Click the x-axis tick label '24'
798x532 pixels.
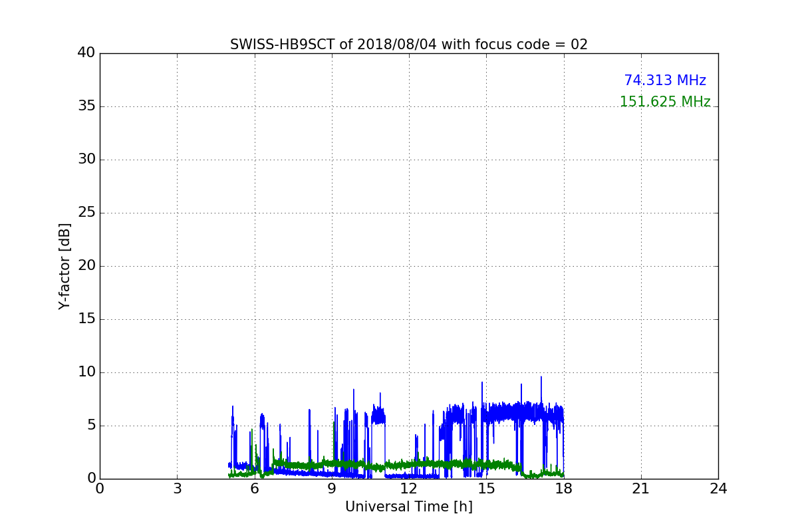[x=718, y=489]
